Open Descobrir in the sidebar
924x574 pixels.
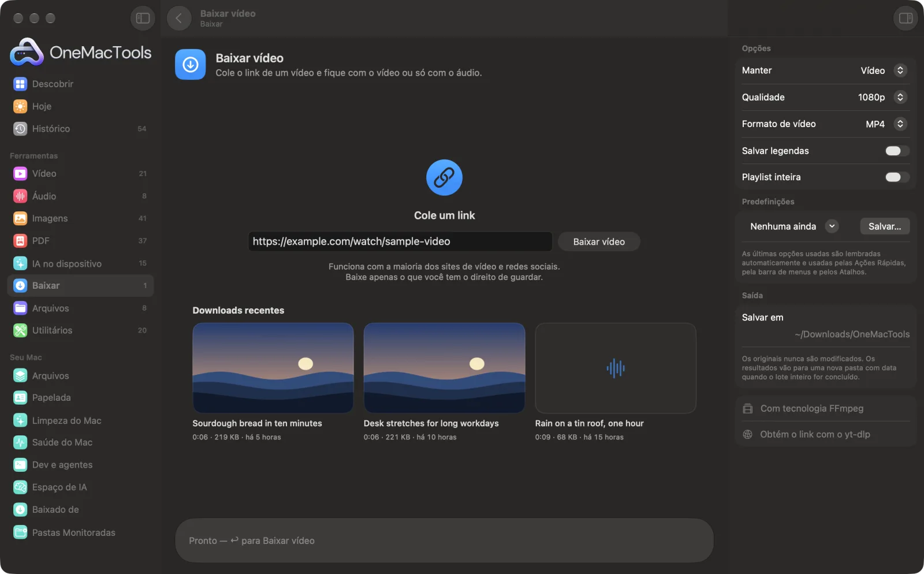(x=80, y=84)
